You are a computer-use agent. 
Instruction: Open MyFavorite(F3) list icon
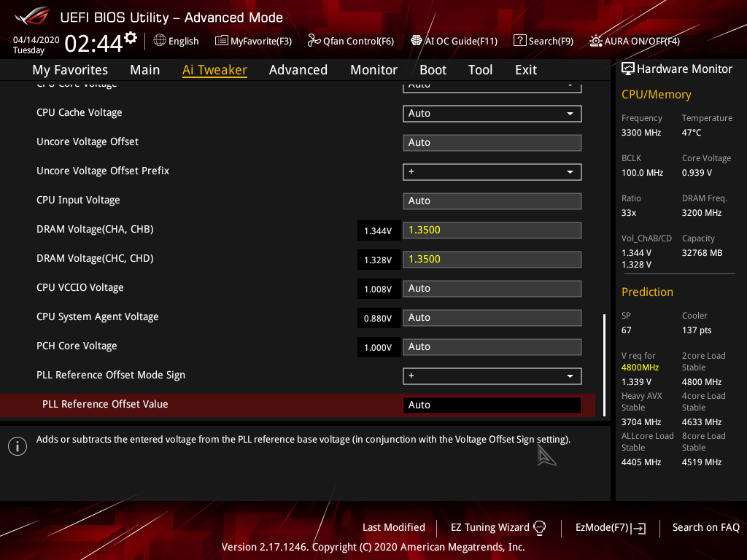pyautogui.click(x=221, y=41)
